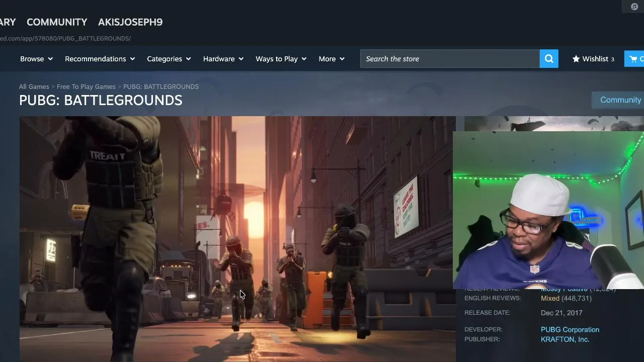The width and height of the screenshot is (644, 362).
Task: Click the PUBLISHER label
Action: (x=482, y=339)
